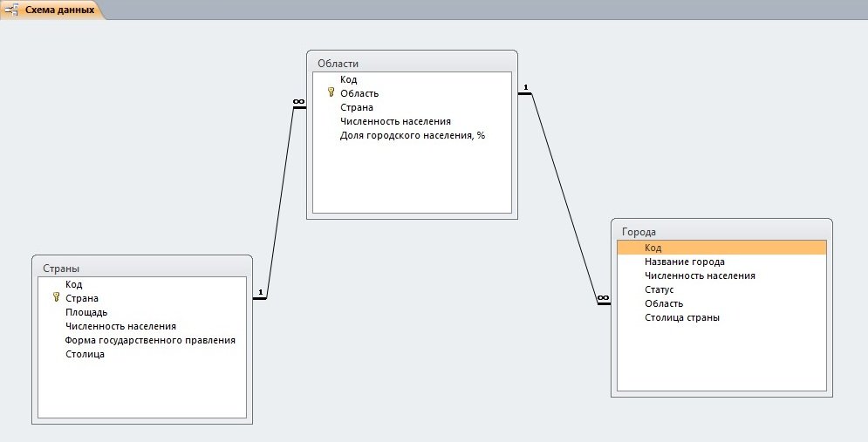The image size is (868, 442).
Task: Select the Площадь field
Action: point(86,312)
